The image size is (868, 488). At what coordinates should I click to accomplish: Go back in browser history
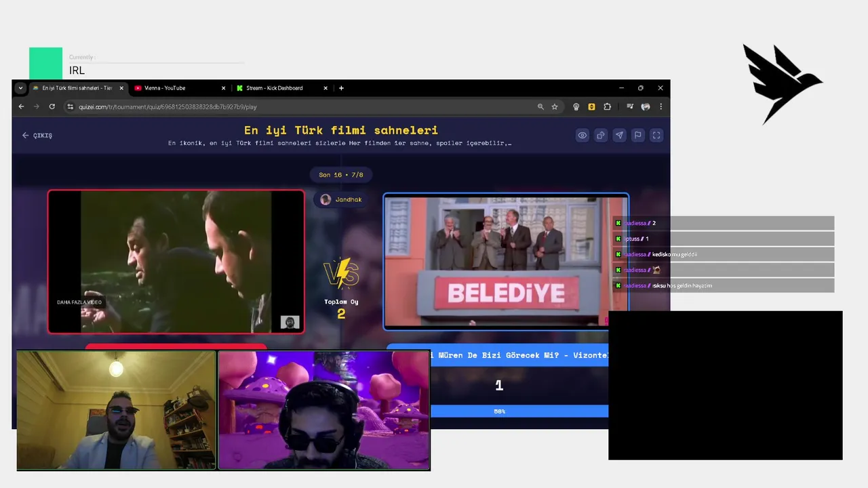(x=21, y=106)
